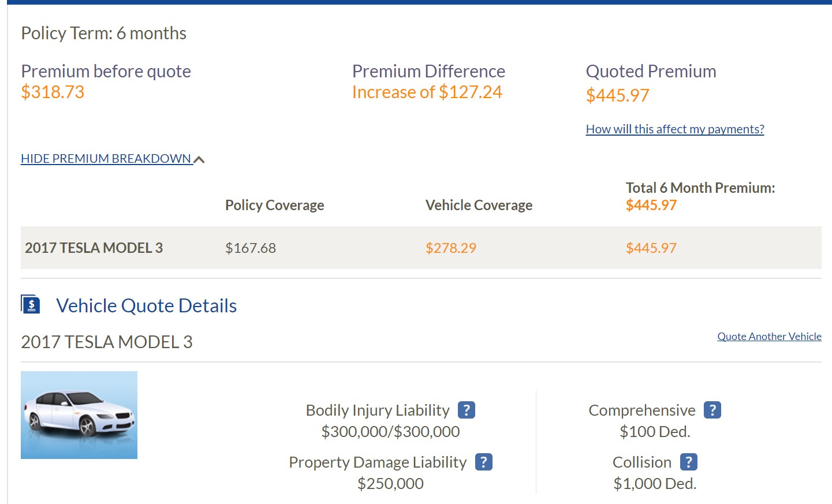Open the Property Damage Liability help icon
Image resolution: width=832 pixels, height=504 pixels.
[484, 461]
